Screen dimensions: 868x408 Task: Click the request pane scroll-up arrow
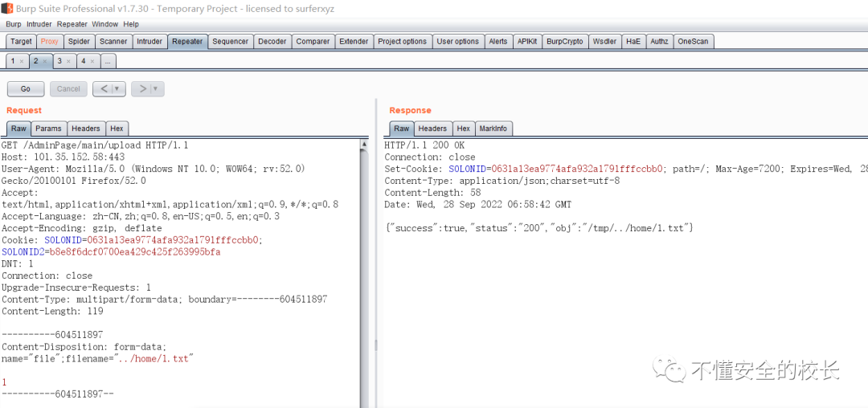pos(364,144)
